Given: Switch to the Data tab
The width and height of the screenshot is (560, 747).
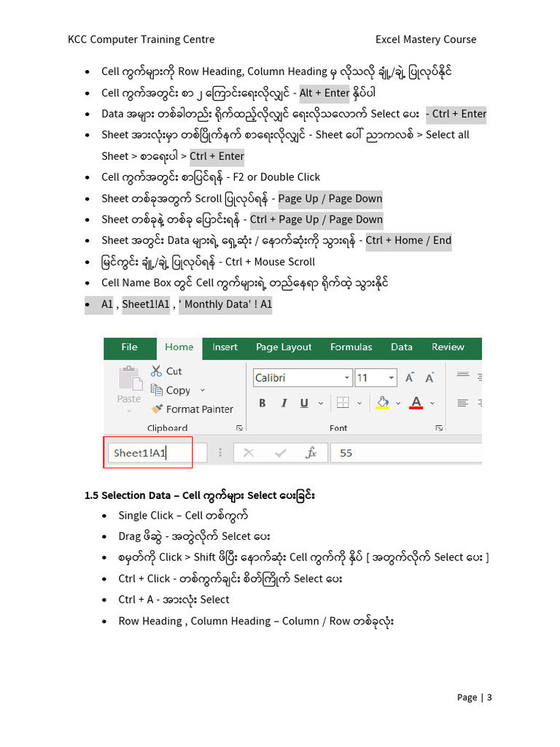Looking at the screenshot, I should click(x=402, y=347).
